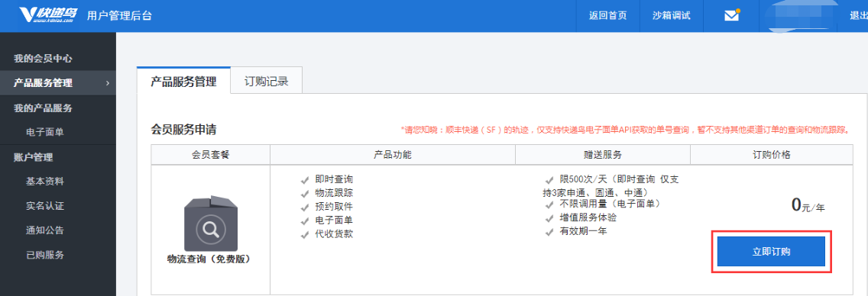Click the checkmark beside 有效期一年
The height and width of the screenshot is (296, 868).
(x=549, y=232)
